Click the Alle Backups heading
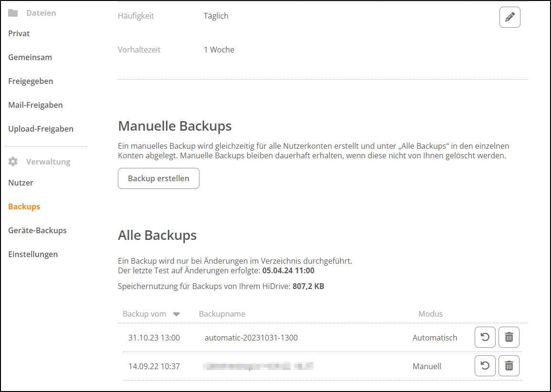 157,235
